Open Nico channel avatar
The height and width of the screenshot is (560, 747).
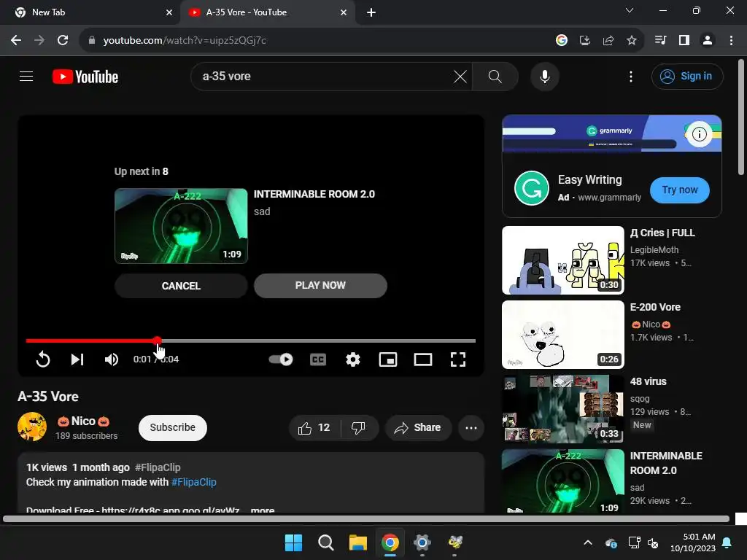point(32,427)
